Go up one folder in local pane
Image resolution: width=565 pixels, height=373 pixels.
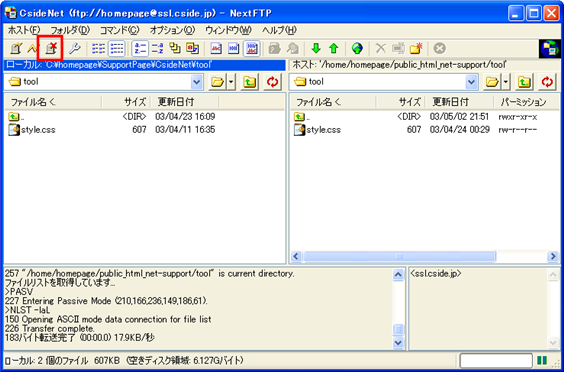[x=250, y=82]
